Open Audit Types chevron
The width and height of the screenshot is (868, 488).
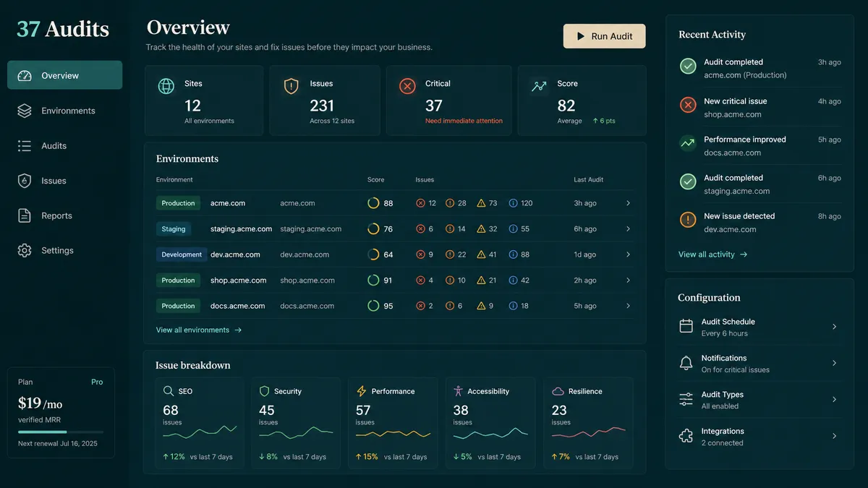tap(834, 399)
